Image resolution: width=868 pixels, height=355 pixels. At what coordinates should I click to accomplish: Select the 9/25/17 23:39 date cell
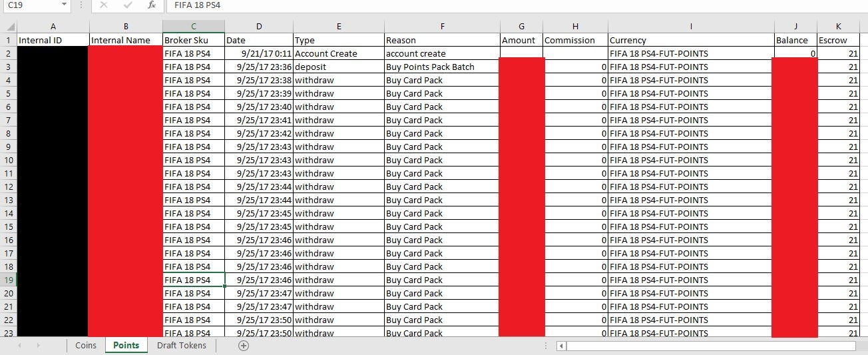pos(259,93)
